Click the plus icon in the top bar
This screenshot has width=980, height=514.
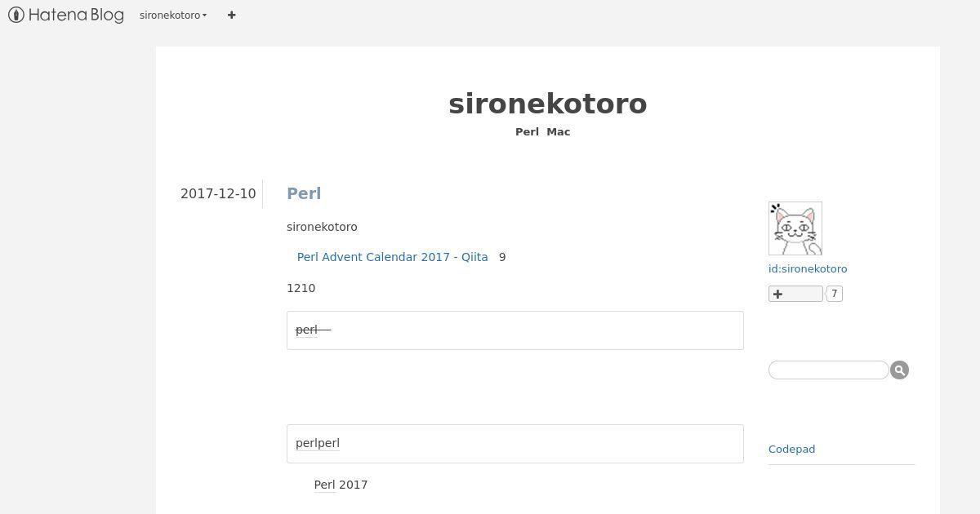[232, 15]
